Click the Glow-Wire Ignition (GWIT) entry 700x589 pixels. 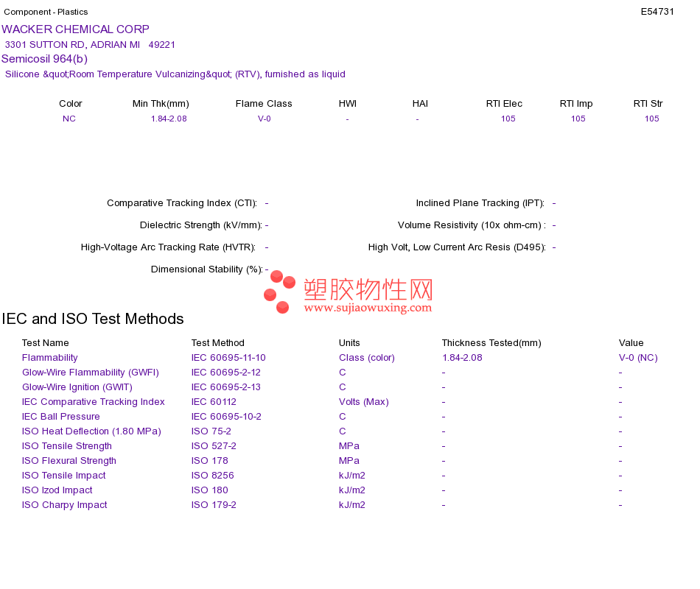click(77, 387)
